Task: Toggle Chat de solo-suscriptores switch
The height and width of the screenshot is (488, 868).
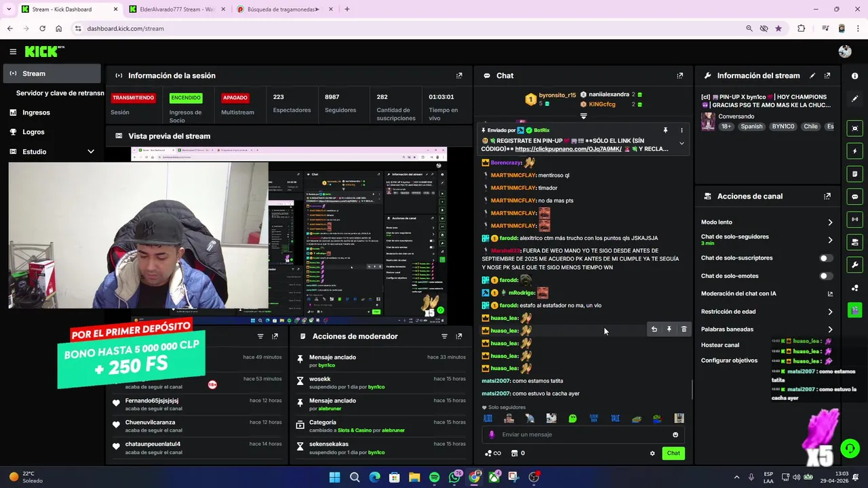Action: [826, 258]
